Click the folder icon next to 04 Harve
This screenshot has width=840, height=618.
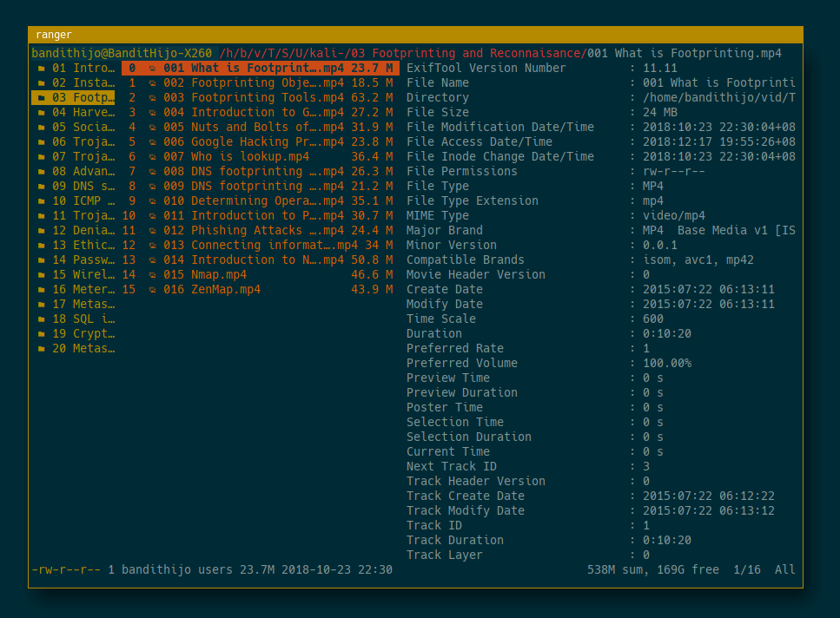[40, 112]
